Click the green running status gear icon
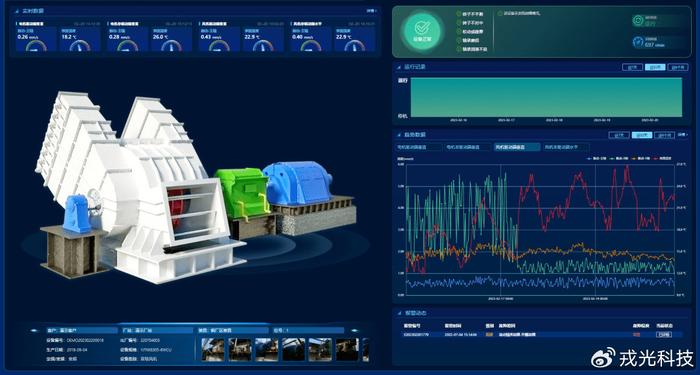This screenshot has height=375, width=700. click(x=638, y=21)
